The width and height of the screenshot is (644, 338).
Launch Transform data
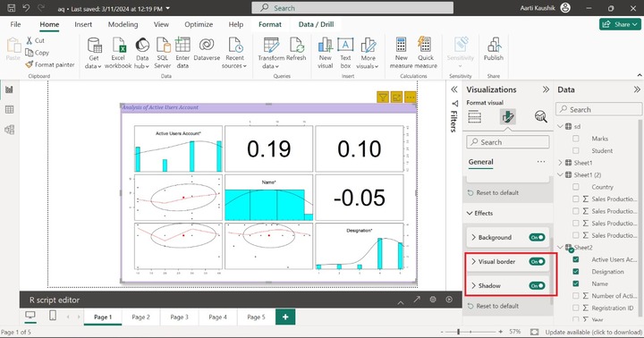coord(271,53)
